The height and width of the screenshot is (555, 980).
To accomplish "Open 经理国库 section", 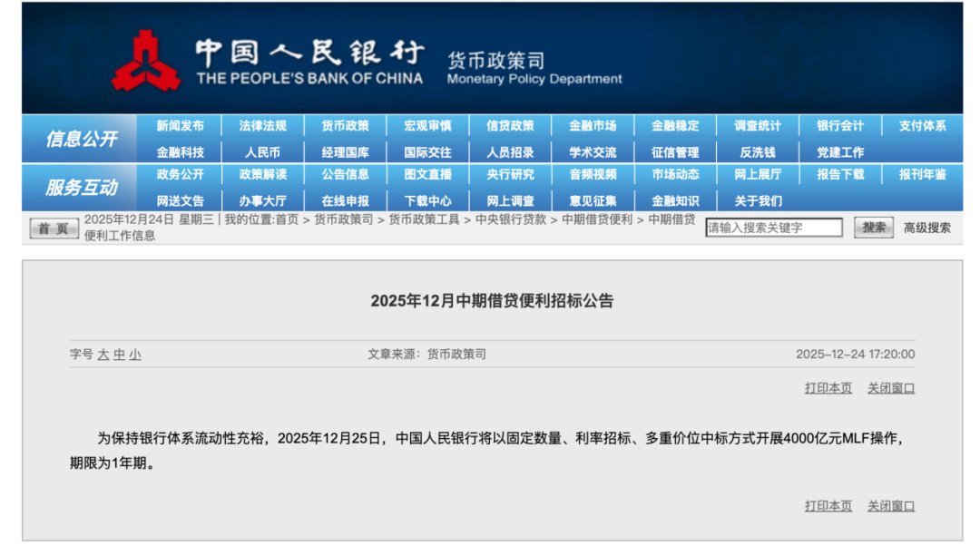I will point(345,152).
